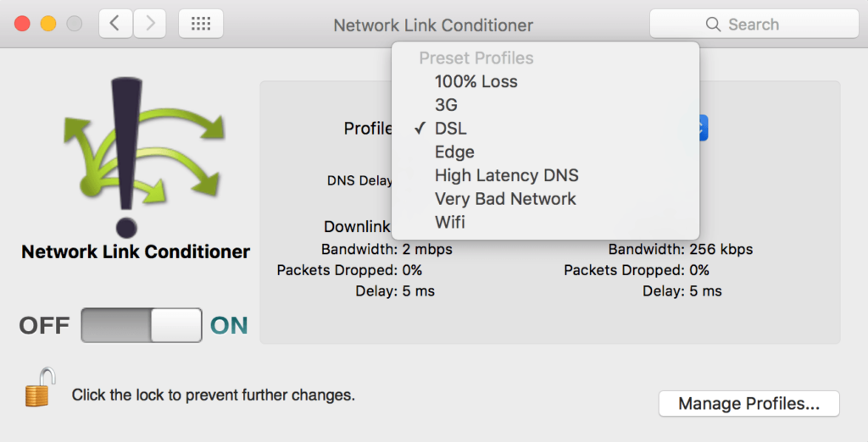
Task: Go back with the left arrow button
Action: [115, 24]
